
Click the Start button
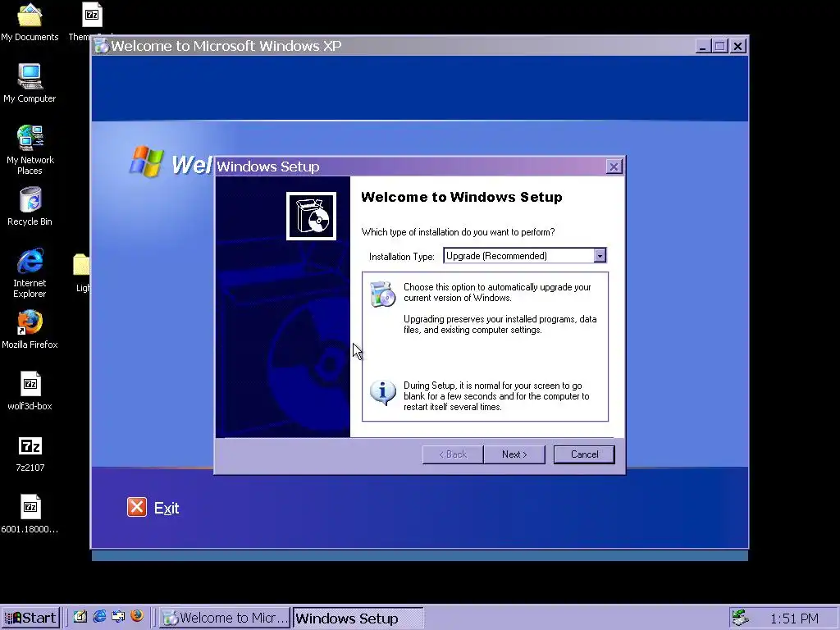(30, 618)
